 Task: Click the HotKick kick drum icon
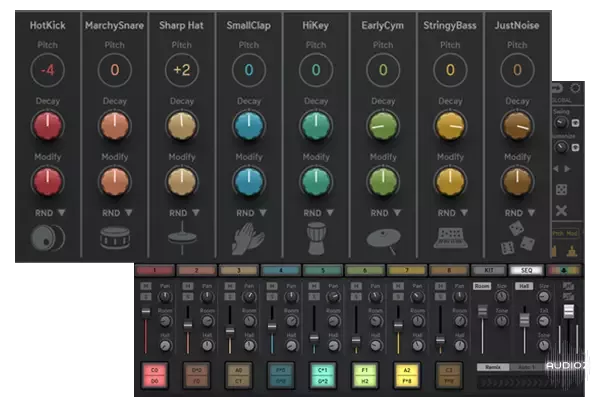tap(48, 238)
